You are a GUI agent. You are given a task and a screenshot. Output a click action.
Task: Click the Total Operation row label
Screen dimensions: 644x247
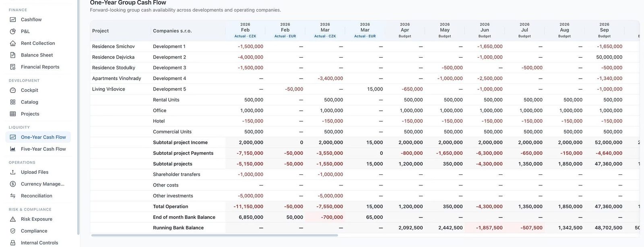(171, 206)
